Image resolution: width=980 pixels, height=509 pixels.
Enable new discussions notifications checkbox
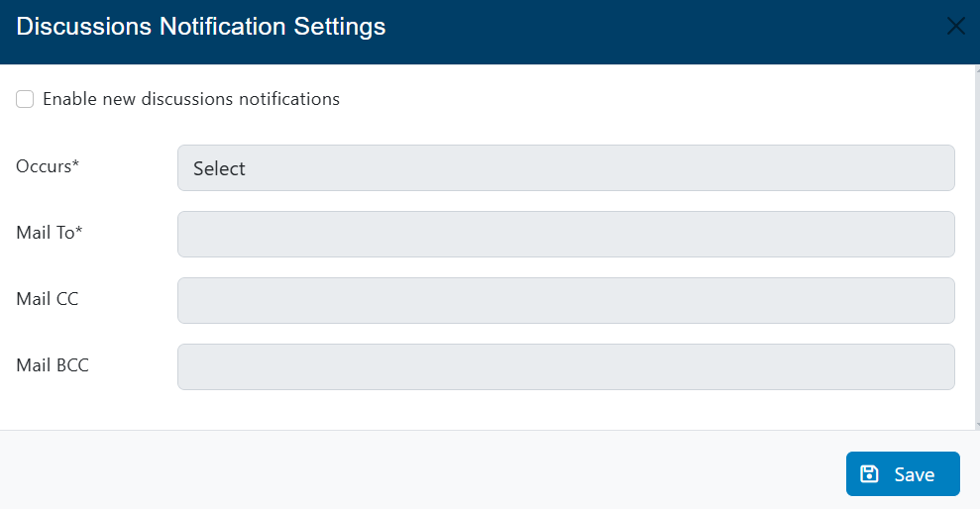(x=25, y=99)
